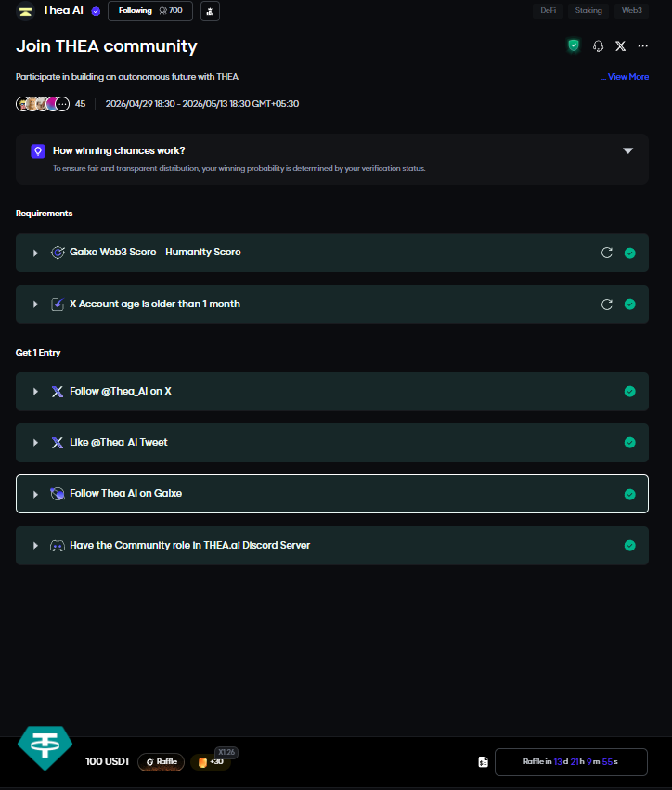Open the headset support icon
This screenshot has width=672, height=790.
[598, 46]
